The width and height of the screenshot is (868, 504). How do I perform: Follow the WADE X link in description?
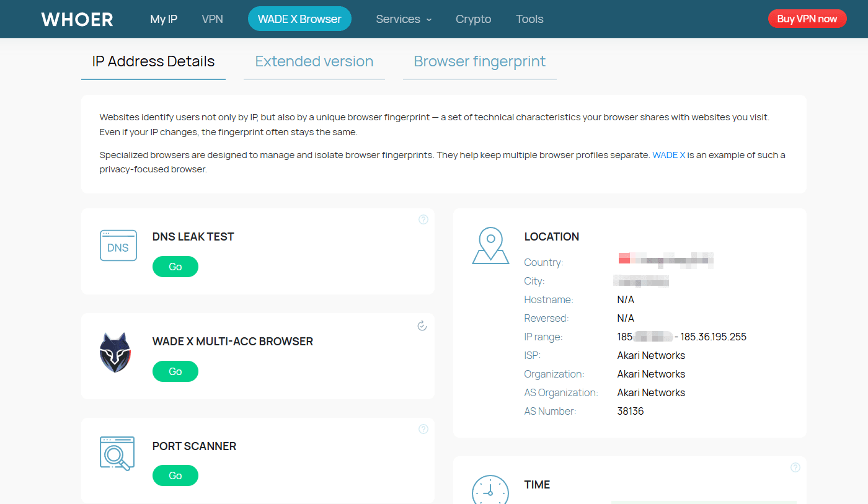point(668,155)
